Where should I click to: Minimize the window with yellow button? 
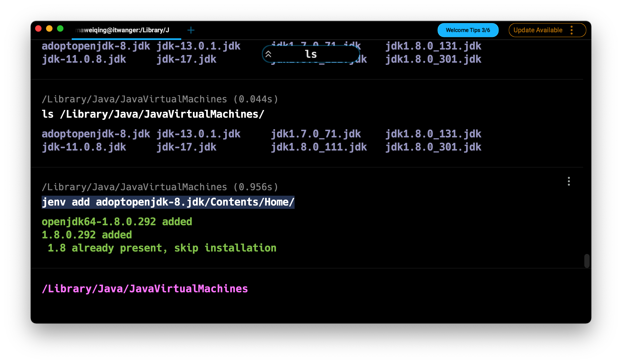coord(49,29)
